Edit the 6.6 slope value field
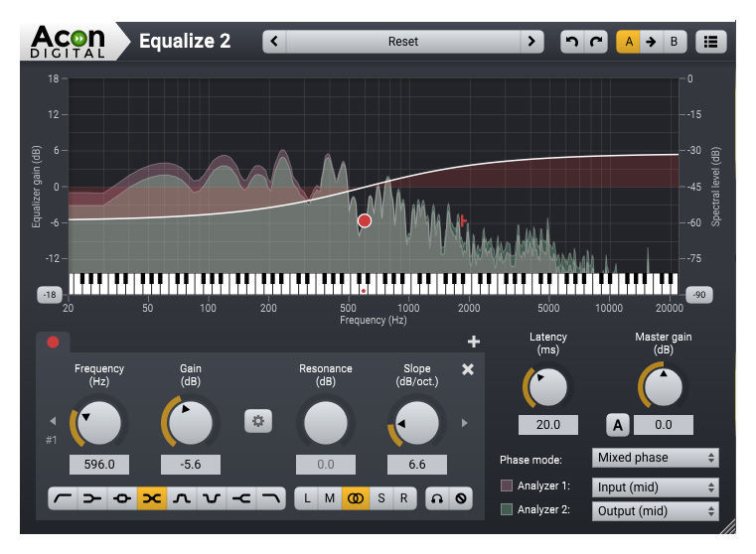 pyautogui.click(x=417, y=465)
